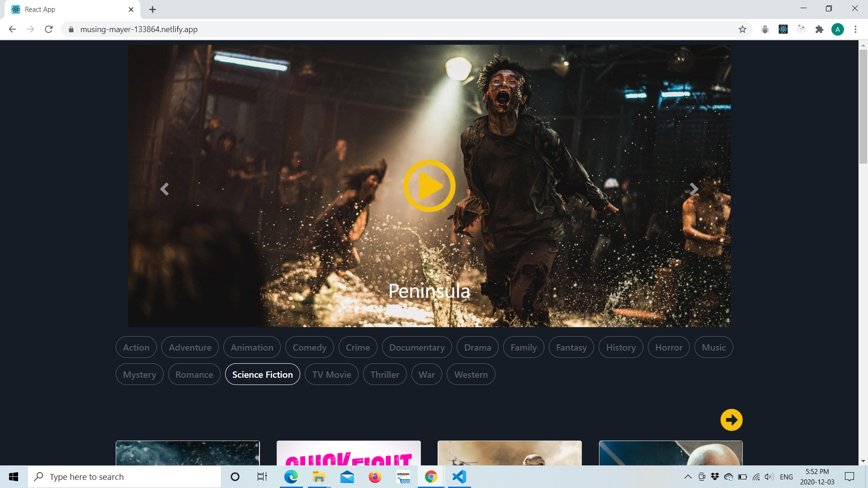Open the pink Quickfight movie poster
Screen dimensions: 868x488
pos(349,453)
